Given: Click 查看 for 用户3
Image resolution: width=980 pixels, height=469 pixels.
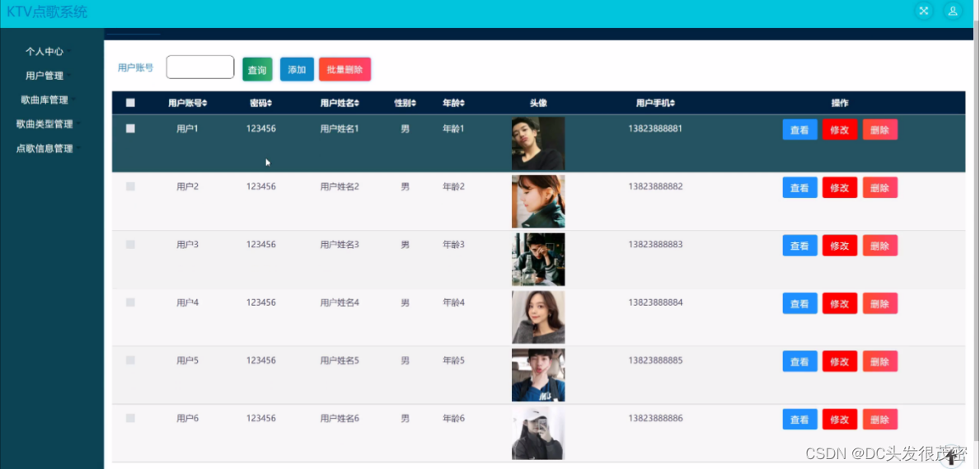Looking at the screenshot, I should [x=799, y=246].
